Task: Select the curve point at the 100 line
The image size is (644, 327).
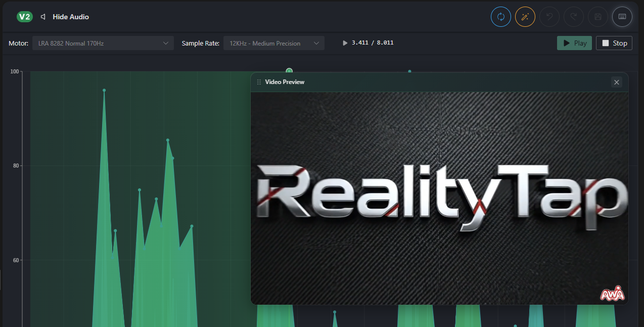Action: pos(409,71)
